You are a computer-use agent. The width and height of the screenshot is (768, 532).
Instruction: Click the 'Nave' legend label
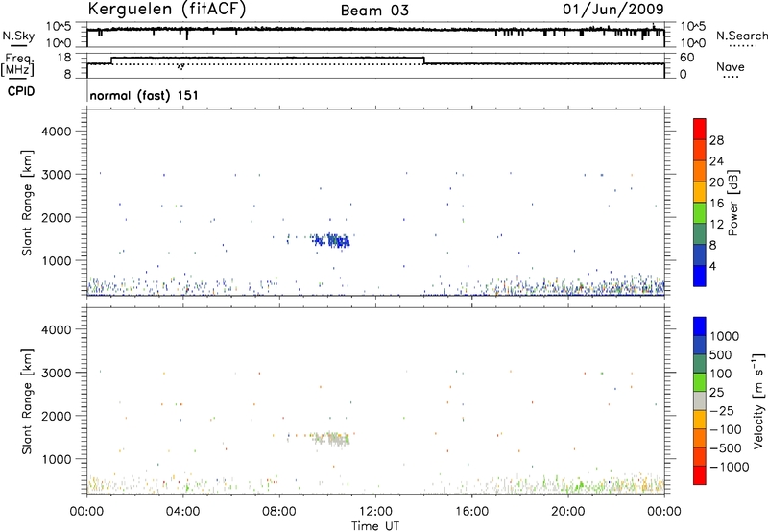click(x=731, y=67)
